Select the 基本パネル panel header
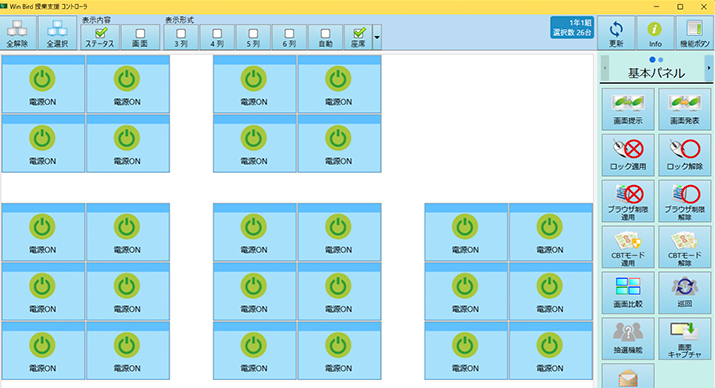The width and height of the screenshot is (715, 388). coord(656,73)
